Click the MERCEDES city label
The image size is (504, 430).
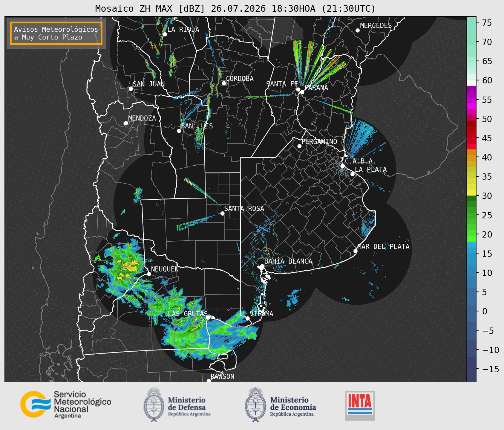pos(376,26)
